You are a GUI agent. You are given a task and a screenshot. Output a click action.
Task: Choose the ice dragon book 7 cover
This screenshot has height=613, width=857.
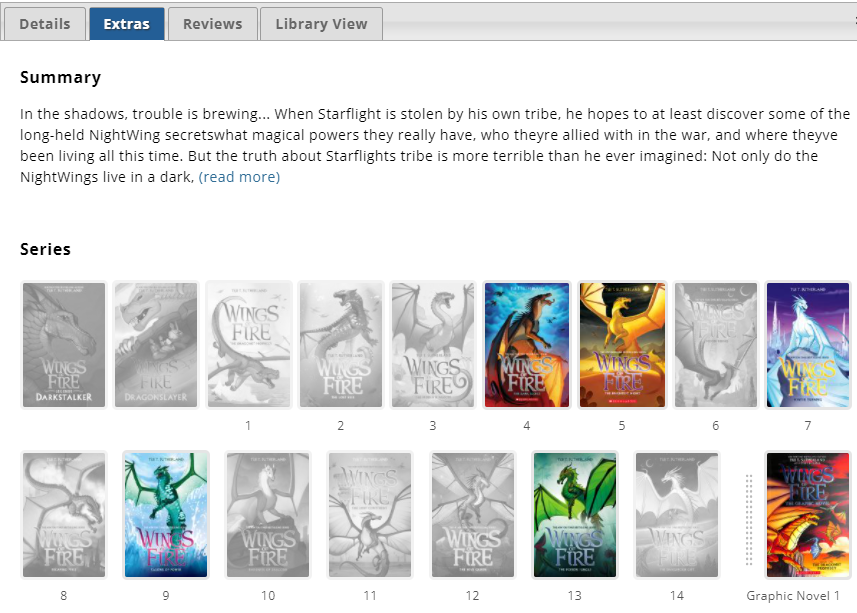pos(807,345)
